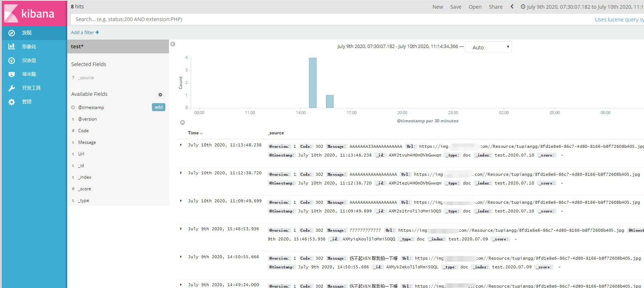Click the Save menu item
644x288 pixels.
(456, 7)
